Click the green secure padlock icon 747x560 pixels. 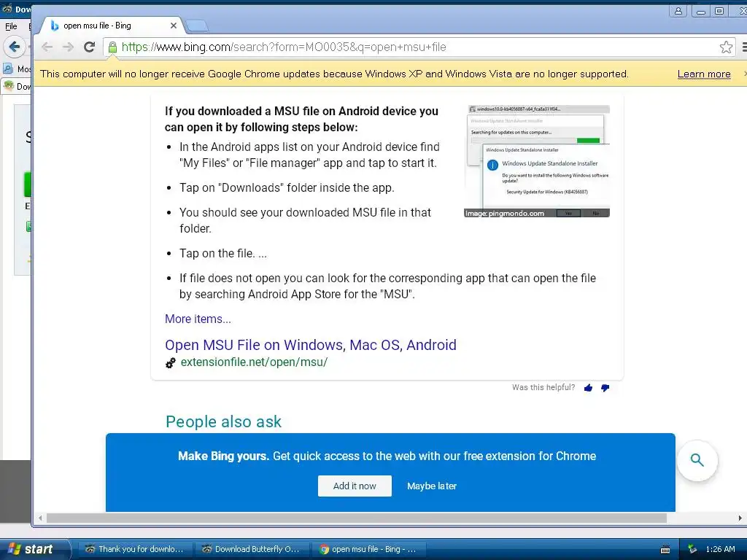pos(112,47)
